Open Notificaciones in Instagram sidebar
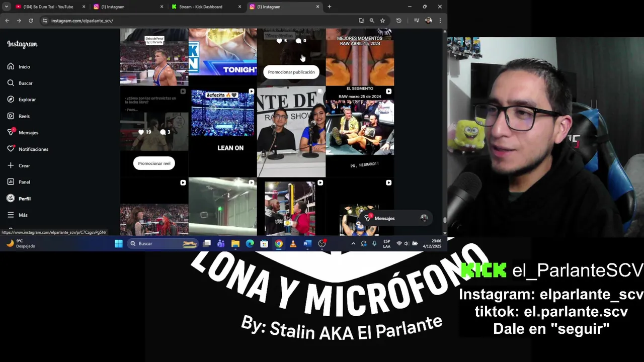 point(28,149)
